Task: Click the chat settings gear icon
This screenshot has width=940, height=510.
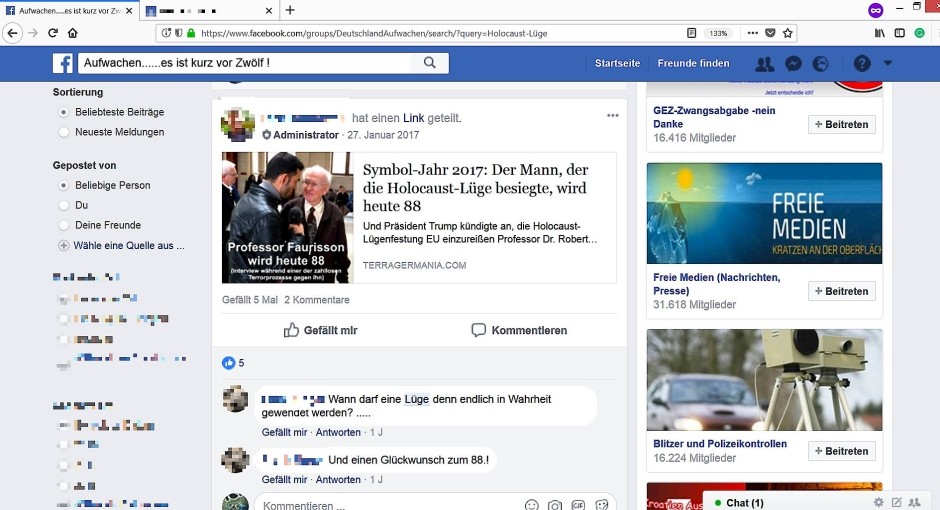Action: point(878,502)
